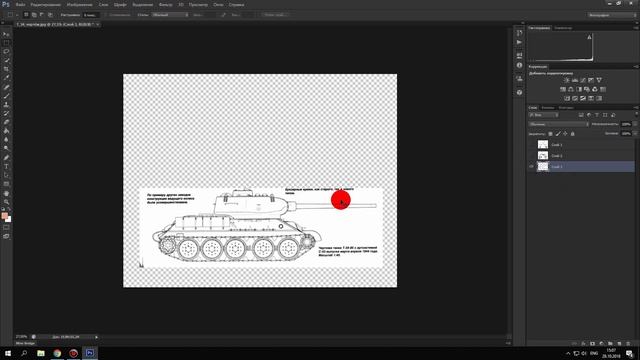Viewport: 640px width, 360px height.
Task: Select the Eyedropper tool
Action: point(6,78)
